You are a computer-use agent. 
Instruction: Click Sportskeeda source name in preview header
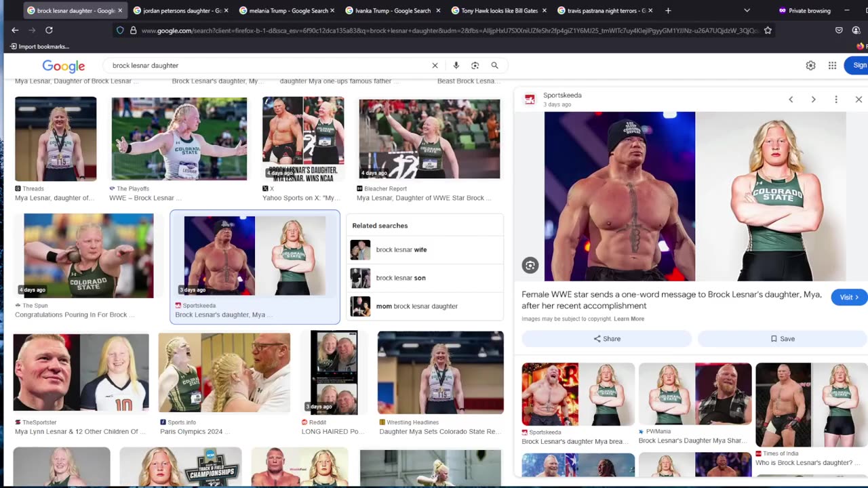pos(562,96)
